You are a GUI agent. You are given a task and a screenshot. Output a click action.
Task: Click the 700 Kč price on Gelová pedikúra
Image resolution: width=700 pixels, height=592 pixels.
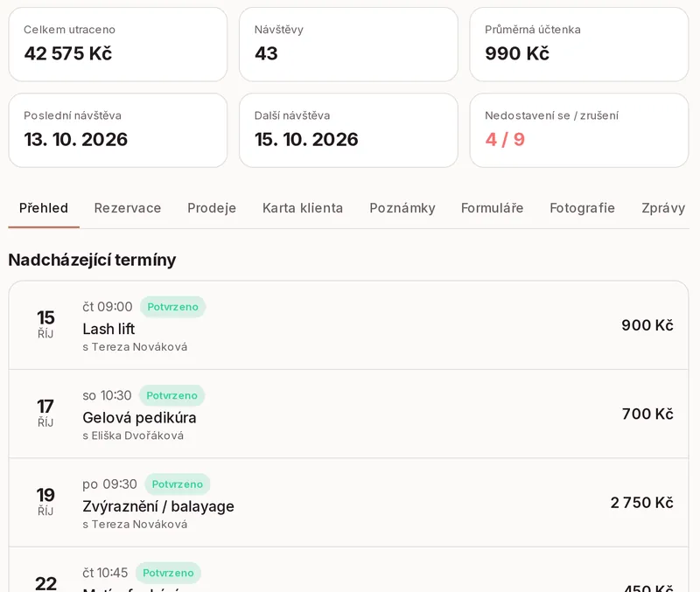click(x=647, y=414)
